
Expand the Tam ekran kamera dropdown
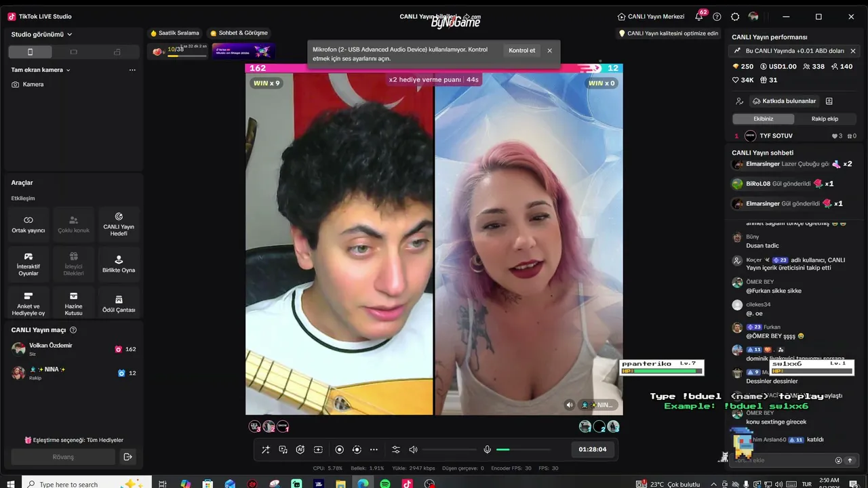click(x=41, y=70)
